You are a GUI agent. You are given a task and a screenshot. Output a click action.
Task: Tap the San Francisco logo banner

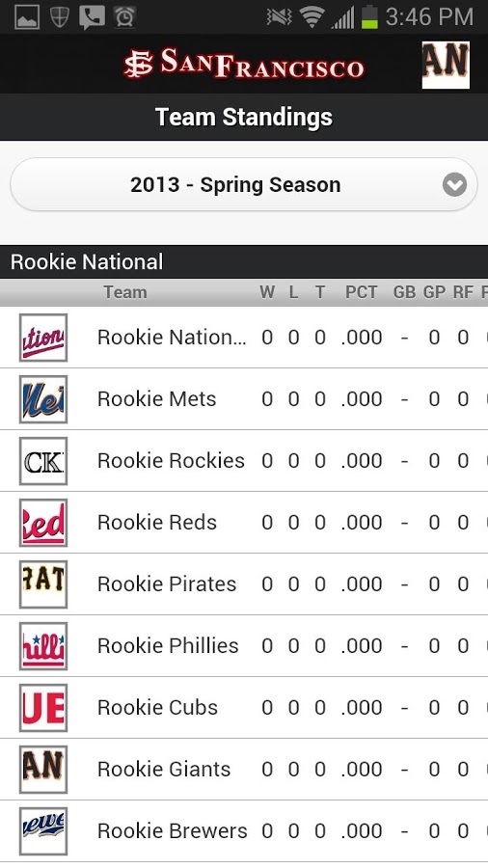[x=244, y=65]
